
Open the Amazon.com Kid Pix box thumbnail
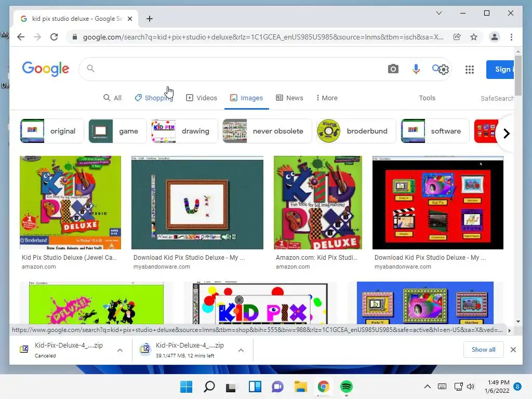click(318, 203)
